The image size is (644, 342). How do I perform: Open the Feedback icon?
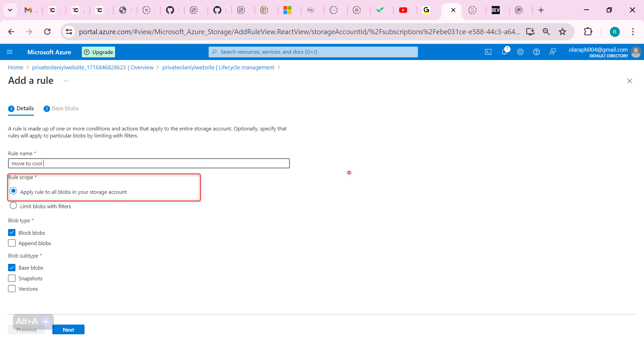tap(552, 52)
